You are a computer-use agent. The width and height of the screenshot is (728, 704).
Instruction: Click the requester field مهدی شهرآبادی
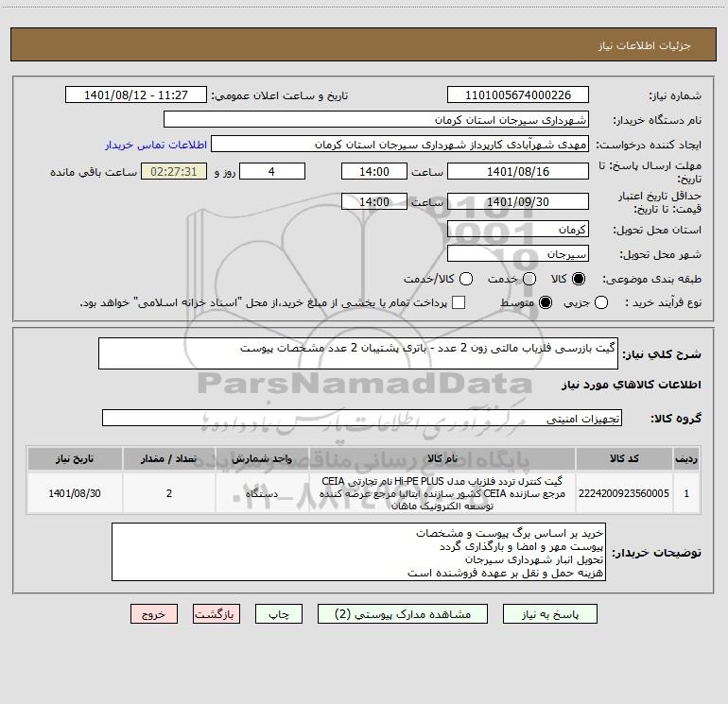pyautogui.click(x=400, y=145)
